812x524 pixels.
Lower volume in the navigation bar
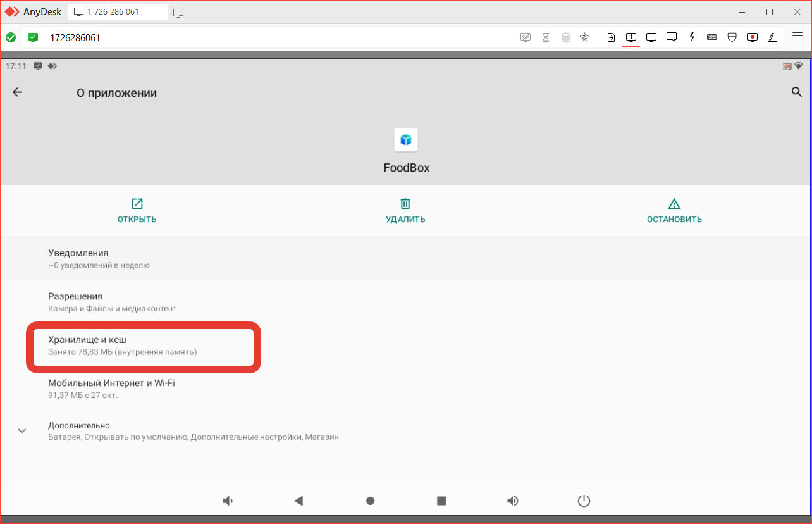tap(228, 501)
